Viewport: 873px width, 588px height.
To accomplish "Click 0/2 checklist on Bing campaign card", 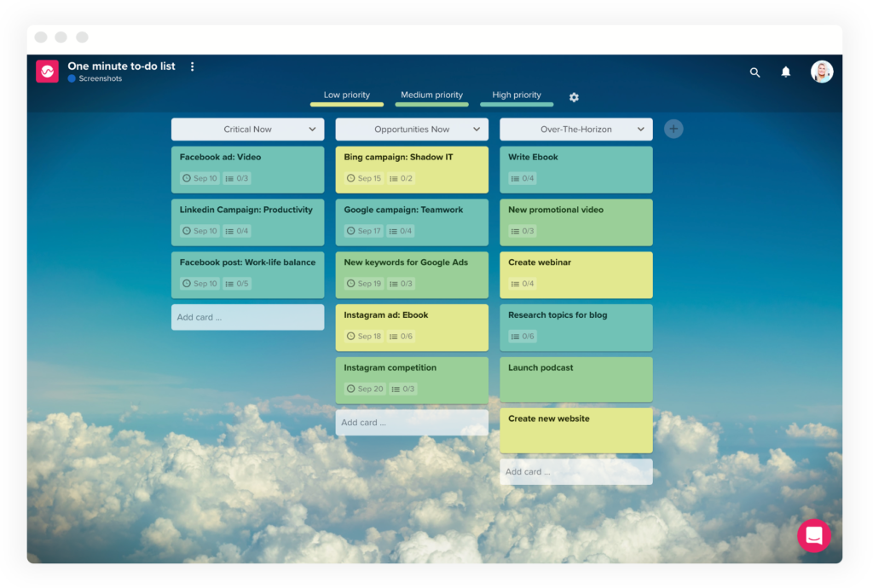I will pyautogui.click(x=401, y=179).
